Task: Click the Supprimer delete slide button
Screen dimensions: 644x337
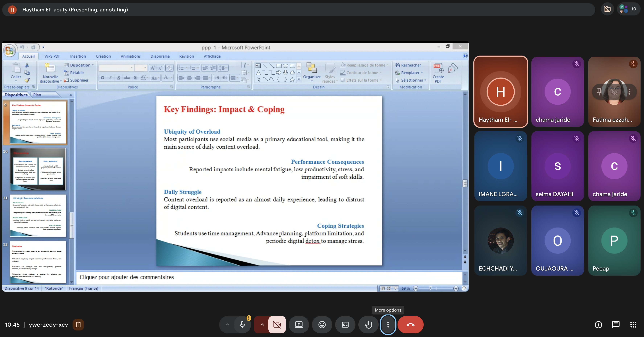Action: click(x=76, y=80)
